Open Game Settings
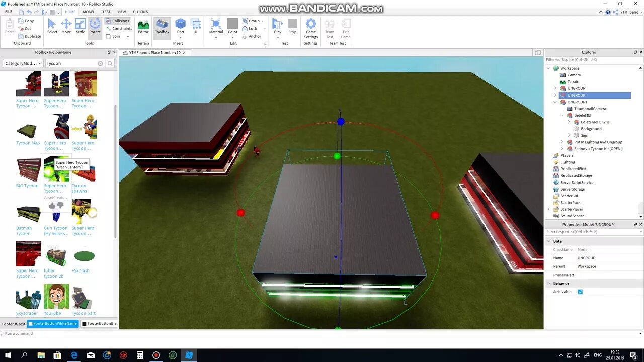644x362 pixels. tap(311, 28)
